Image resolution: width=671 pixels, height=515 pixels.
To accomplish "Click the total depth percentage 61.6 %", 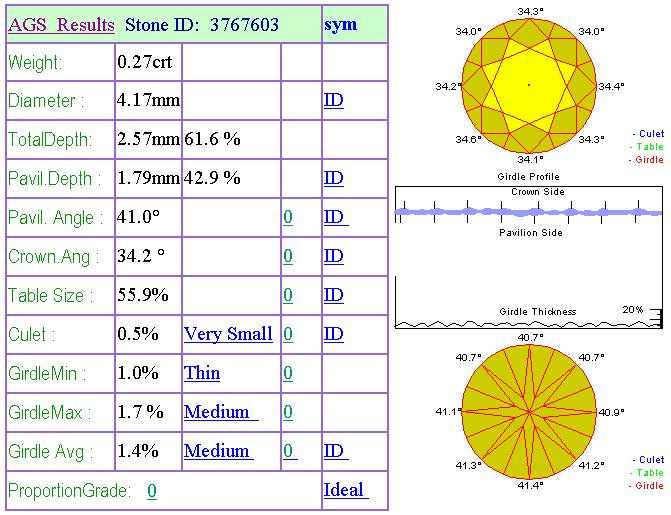I will [212, 139].
